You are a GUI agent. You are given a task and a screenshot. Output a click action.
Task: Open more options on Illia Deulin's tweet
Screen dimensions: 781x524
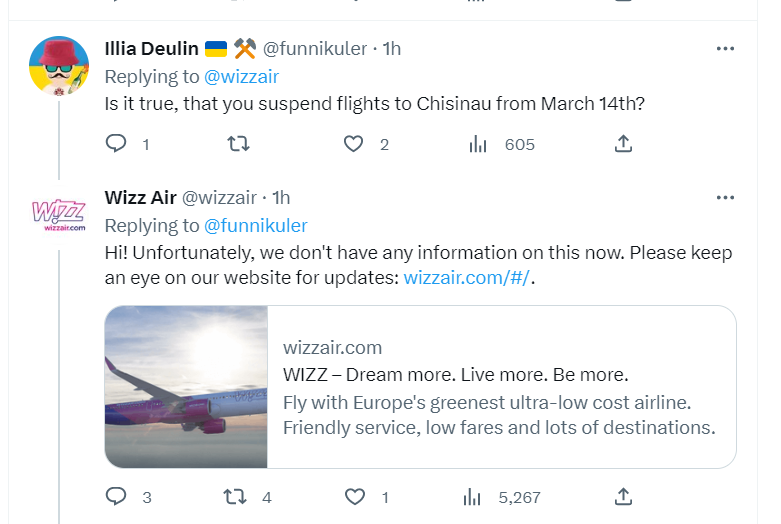(726, 48)
